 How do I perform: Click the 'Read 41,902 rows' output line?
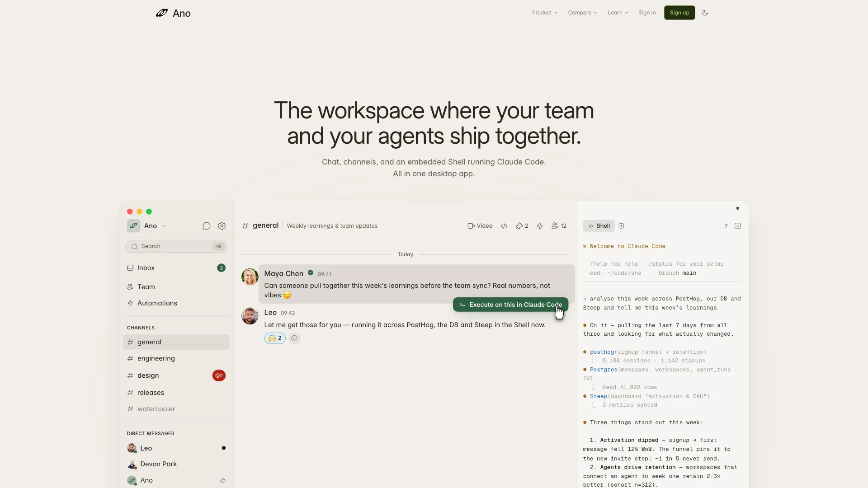coord(630,387)
